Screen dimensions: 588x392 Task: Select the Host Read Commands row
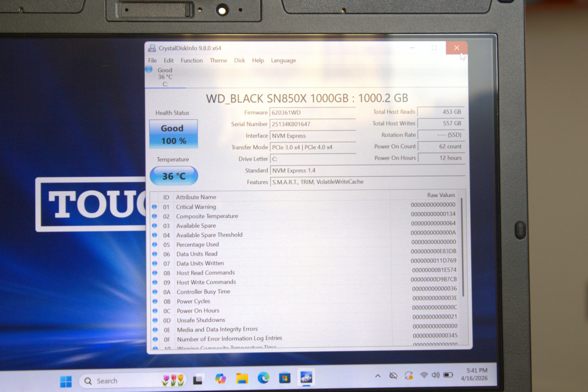click(x=304, y=272)
